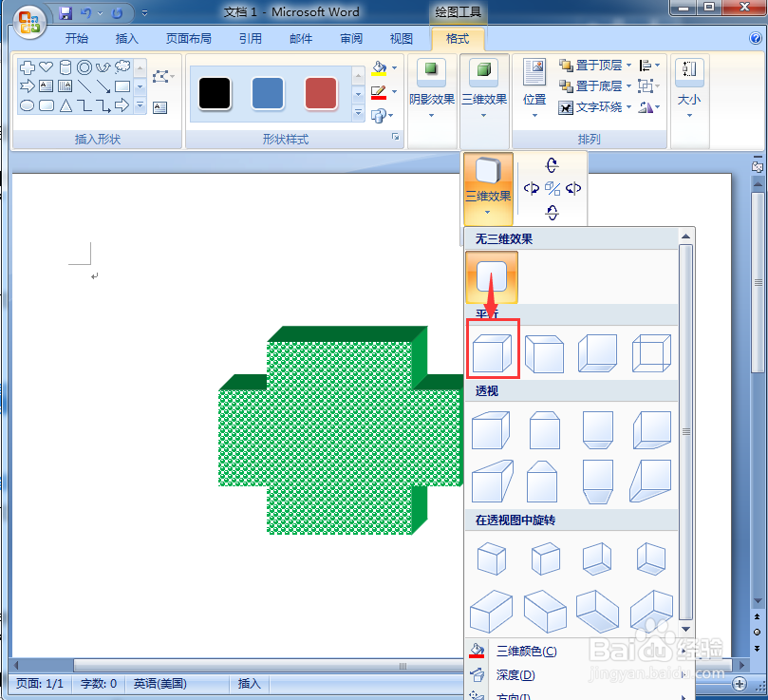Expand shape styles gallery
768x700 pixels.
[359, 114]
